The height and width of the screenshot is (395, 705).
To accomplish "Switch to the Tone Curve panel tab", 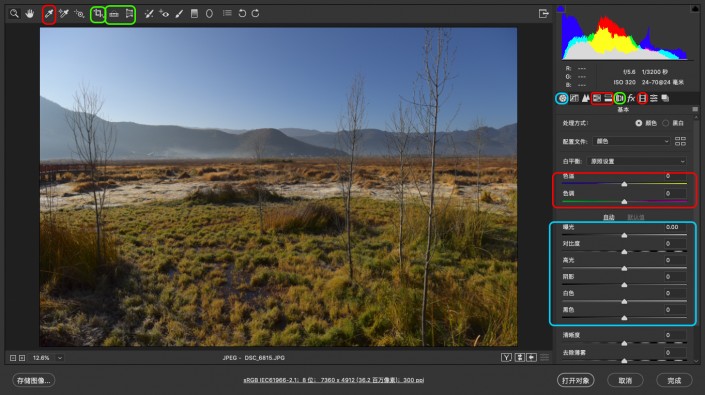I will click(x=574, y=98).
